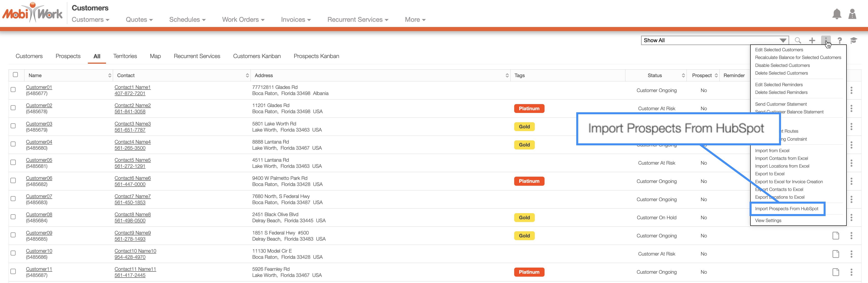Click the search magnifier icon
868x283 pixels.
798,40
